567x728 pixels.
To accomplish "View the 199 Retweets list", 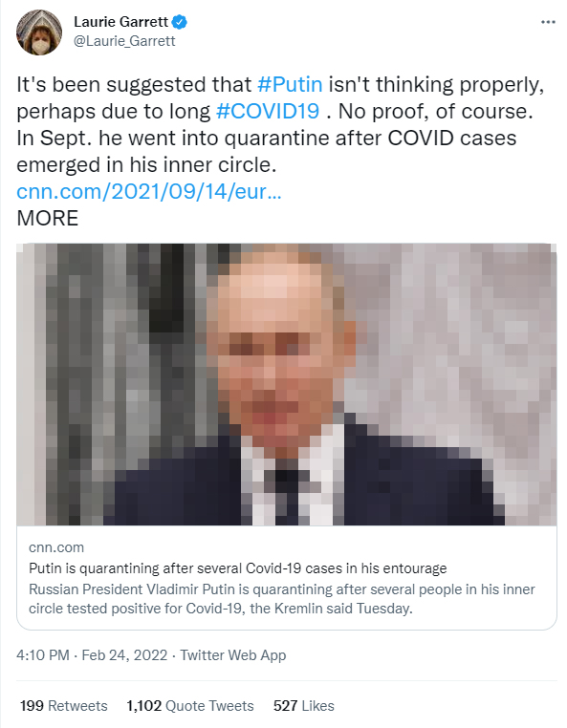I will [64, 706].
